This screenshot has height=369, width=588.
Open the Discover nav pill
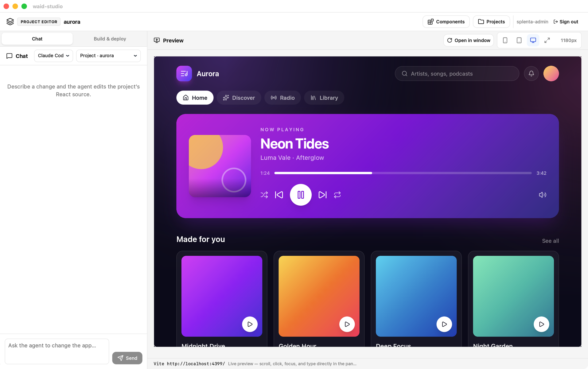[x=239, y=98]
